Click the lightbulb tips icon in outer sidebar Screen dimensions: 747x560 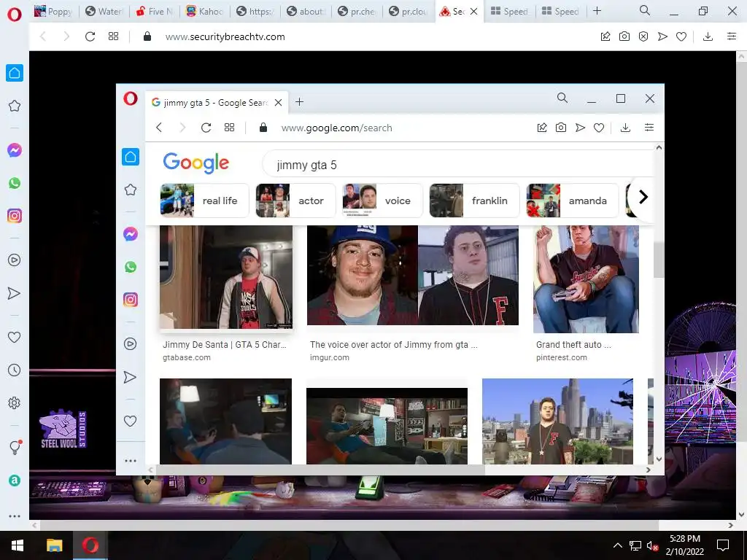click(15, 447)
